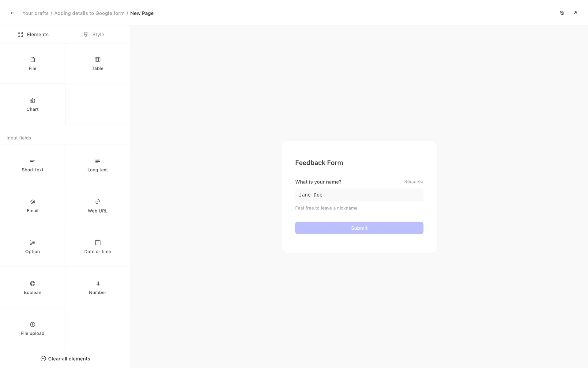Insert a Boolean input field

32,288
